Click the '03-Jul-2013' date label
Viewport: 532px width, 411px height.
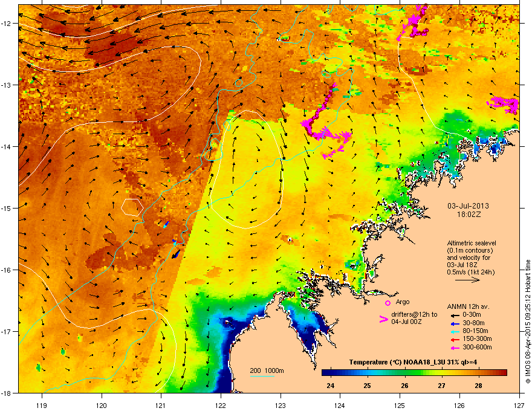click(x=468, y=206)
